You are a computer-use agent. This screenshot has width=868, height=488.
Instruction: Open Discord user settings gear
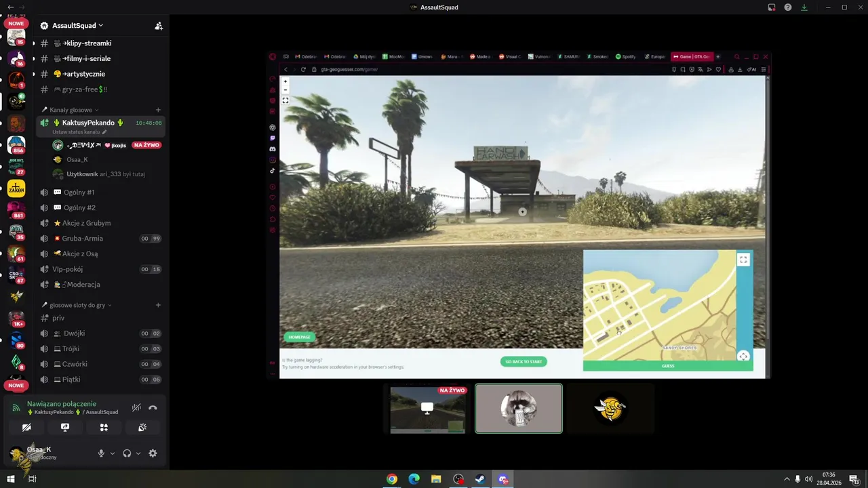(153, 453)
